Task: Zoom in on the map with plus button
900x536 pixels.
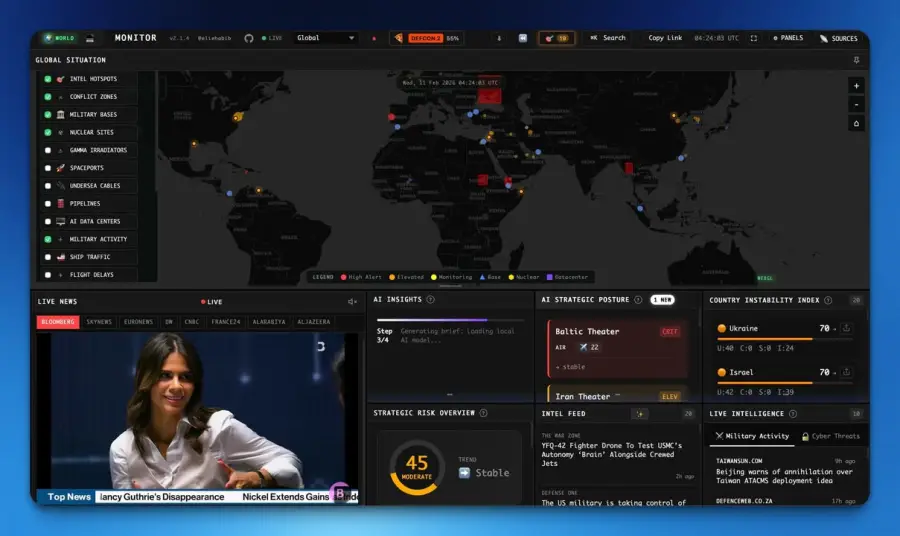Action: (x=856, y=86)
